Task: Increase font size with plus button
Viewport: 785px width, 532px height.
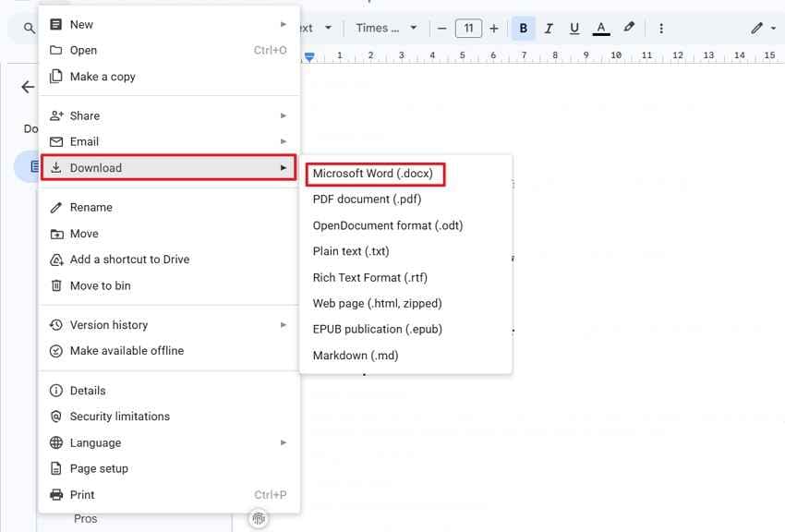Action: (494, 29)
